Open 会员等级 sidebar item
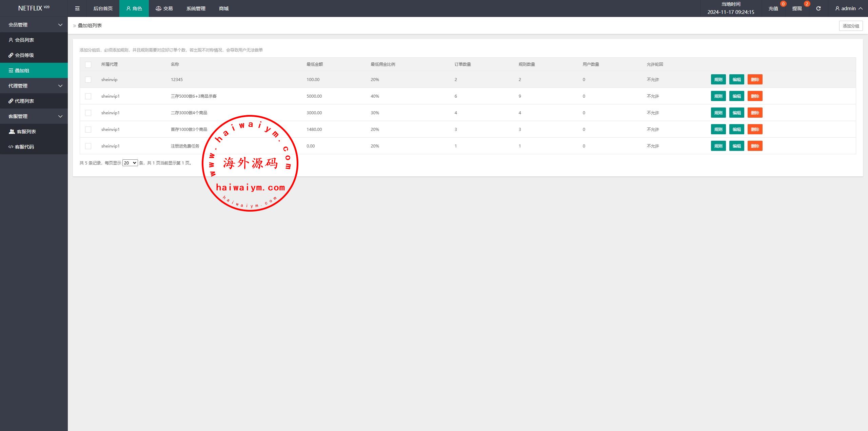Viewport: 868px width, 431px height. (24, 55)
